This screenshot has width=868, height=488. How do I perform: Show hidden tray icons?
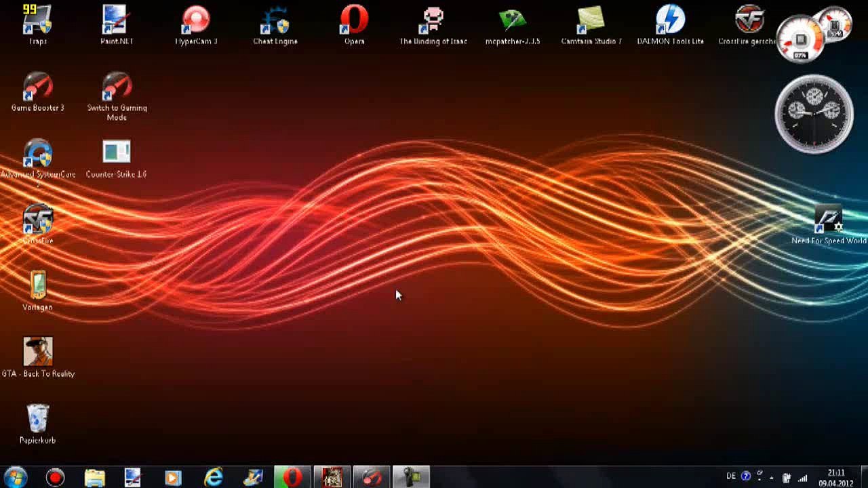click(772, 478)
